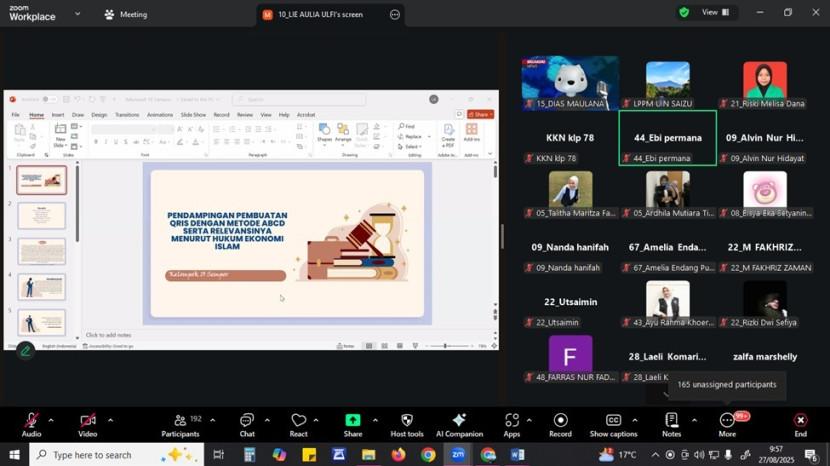
Task: Open the Notes icon in the toolbar
Action: click(x=671, y=424)
